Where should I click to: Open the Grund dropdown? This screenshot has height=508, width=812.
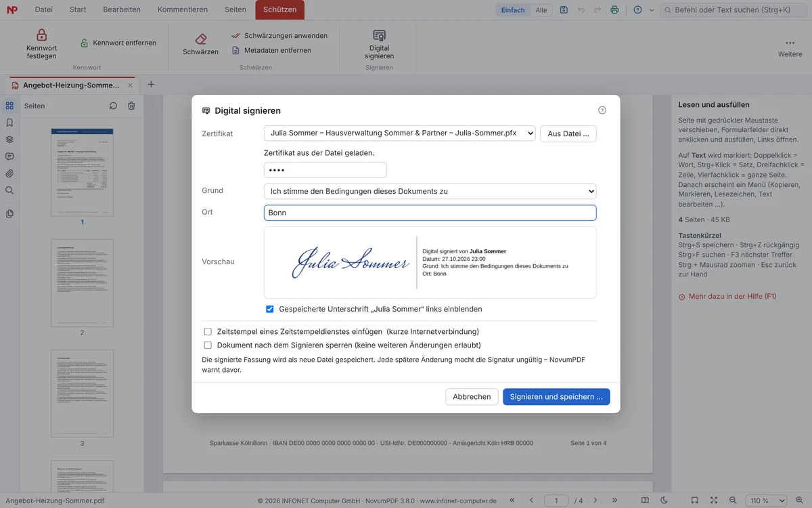(430, 191)
